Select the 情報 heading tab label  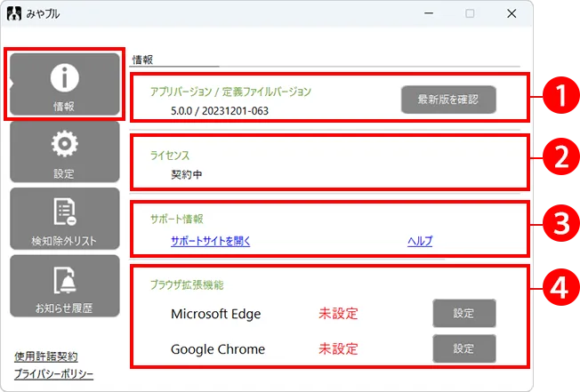[143, 60]
